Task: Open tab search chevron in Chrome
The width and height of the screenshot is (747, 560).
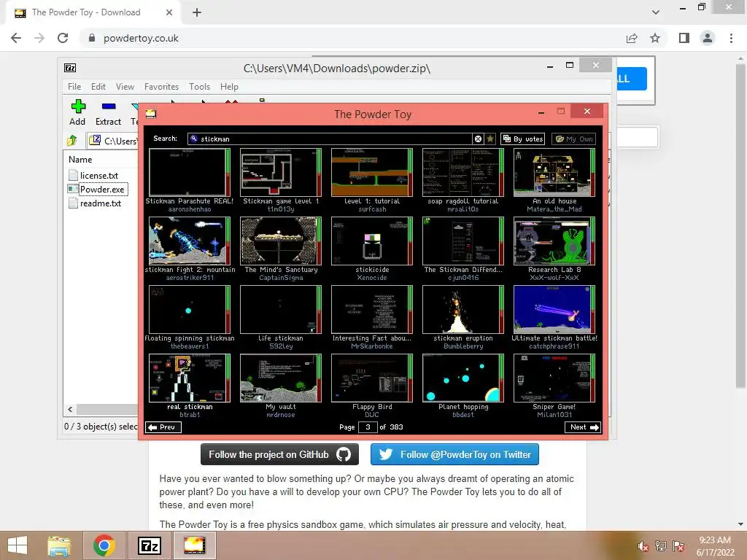Action: 656,12
